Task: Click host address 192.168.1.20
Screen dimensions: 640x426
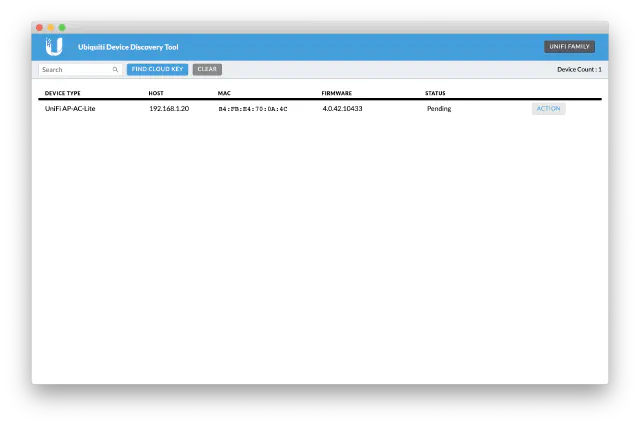Action: point(169,109)
